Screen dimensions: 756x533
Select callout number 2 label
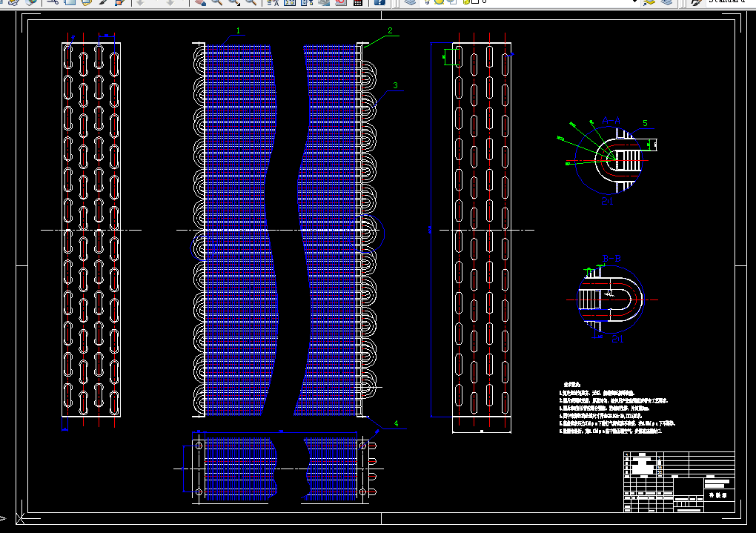(390, 30)
